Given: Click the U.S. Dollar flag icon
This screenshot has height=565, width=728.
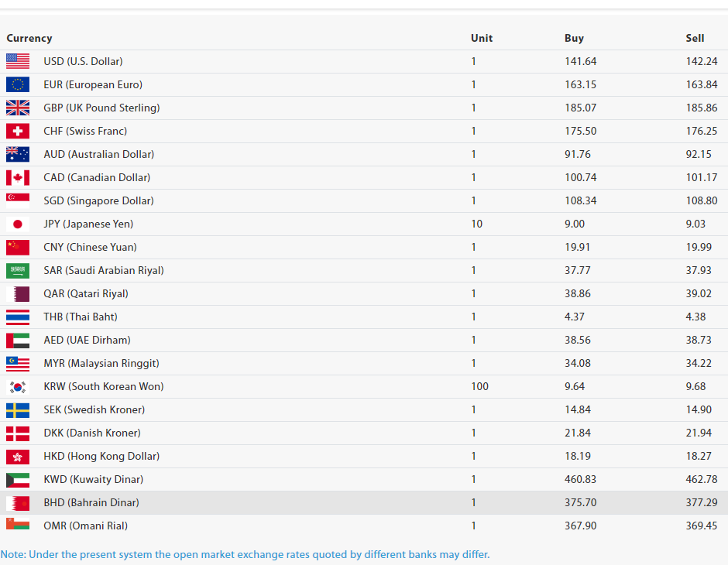Looking at the screenshot, I should pos(18,61).
